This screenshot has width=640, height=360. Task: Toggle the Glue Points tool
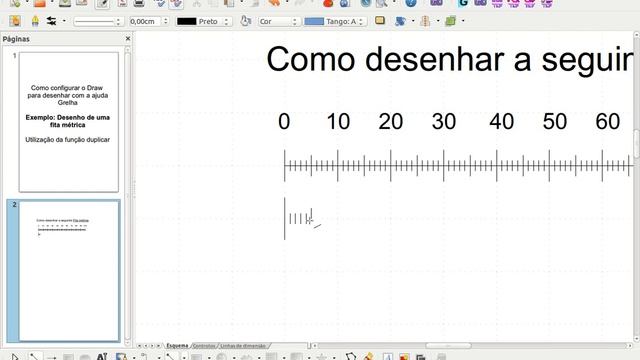(x=368, y=357)
